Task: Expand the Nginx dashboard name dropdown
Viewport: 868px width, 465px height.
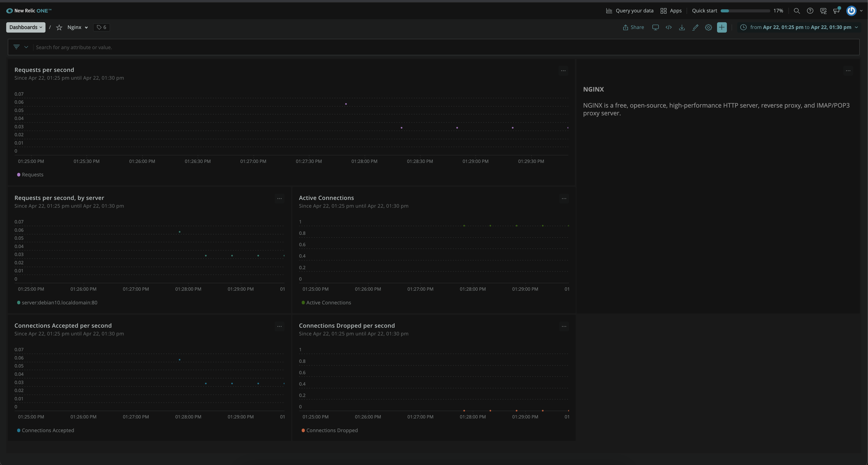Action: point(78,27)
